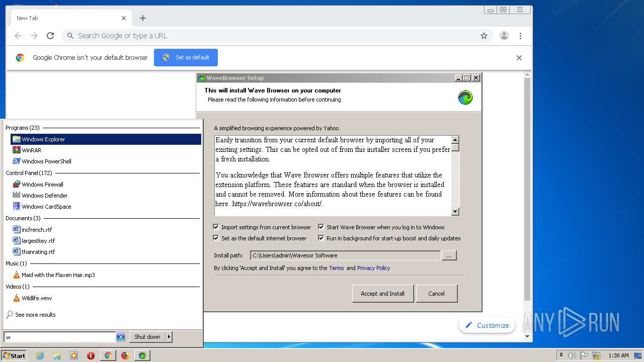Viewport: 644px width, 362px height.
Task: Switch to WaveBrowser Setup taskbar button
Action: pos(142,355)
